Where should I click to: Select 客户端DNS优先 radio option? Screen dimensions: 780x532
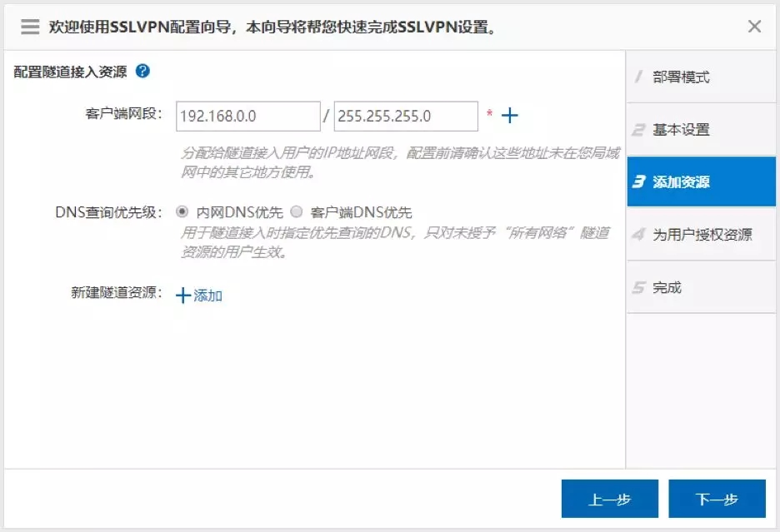click(x=296, y=211)
